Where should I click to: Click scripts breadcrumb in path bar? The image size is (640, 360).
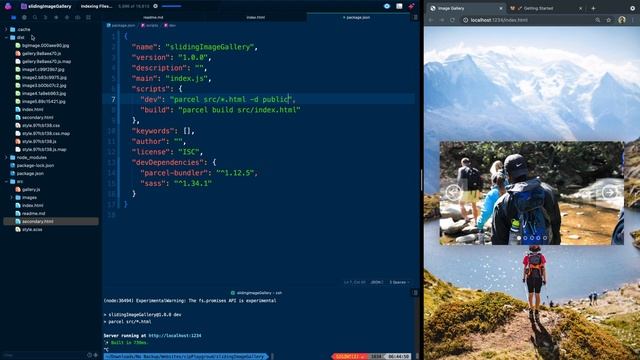(150, 25)
